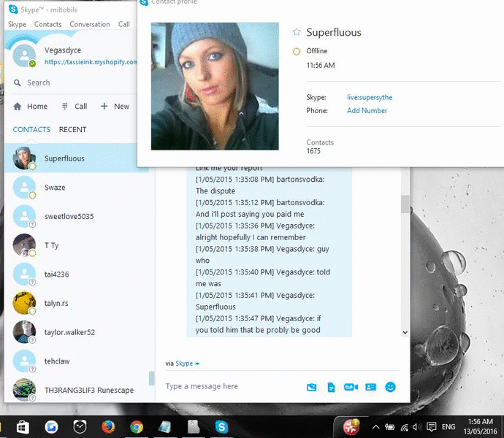Select the talyn.rs contact
The image size is (504, 438).
tap(77, 303)
